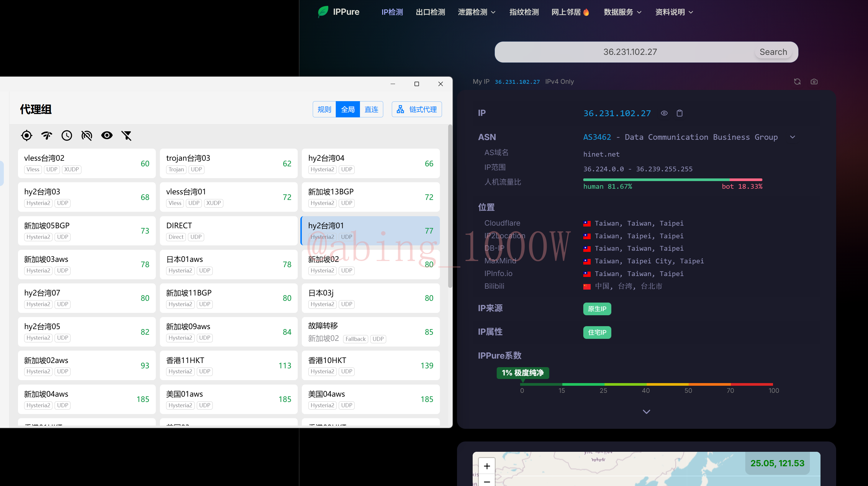
Task: Click the refresh icon beside My IP row
Action: (x=797, y=81)
